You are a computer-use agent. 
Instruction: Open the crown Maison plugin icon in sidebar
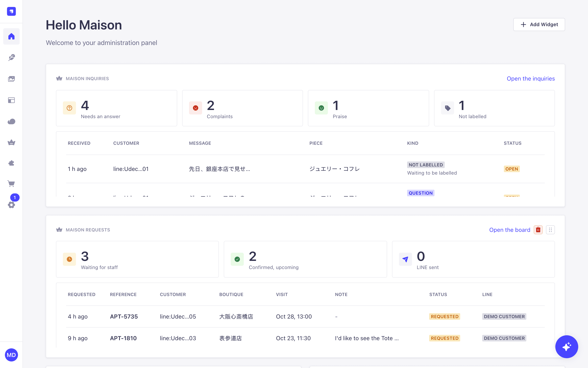(x=11, y=142)
